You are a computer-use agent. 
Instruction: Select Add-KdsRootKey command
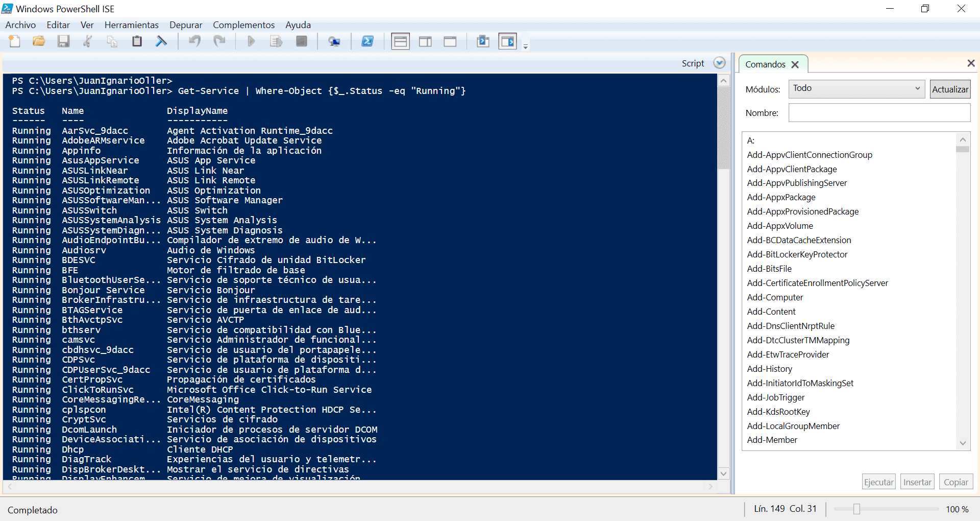(x=778, y=412)
